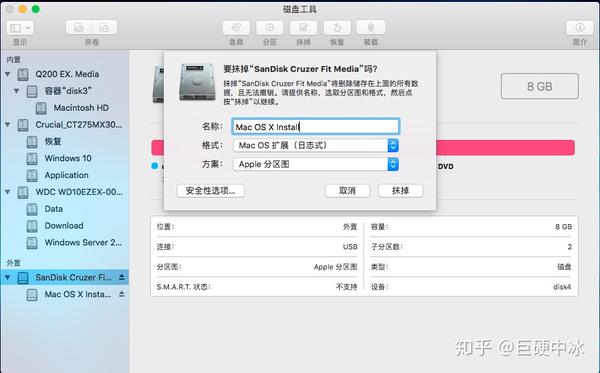Open the 格式 format dropdown
This screenshot has width=600, height=373.
coord(316,145)
